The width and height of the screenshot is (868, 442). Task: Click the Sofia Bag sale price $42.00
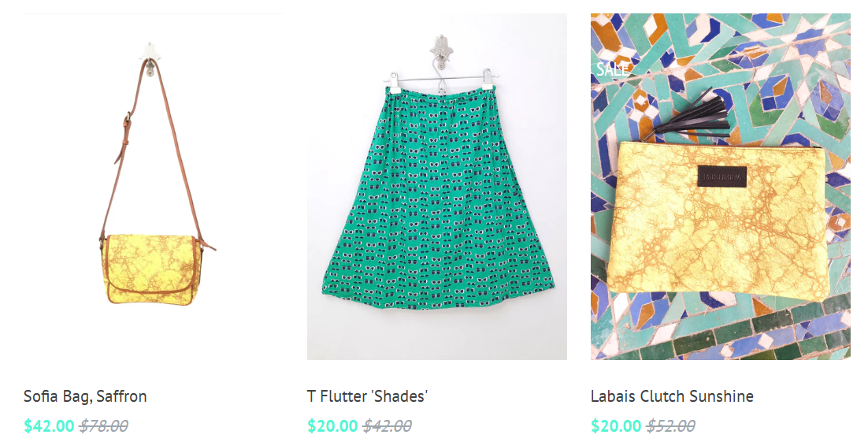(x=49, y=426)
